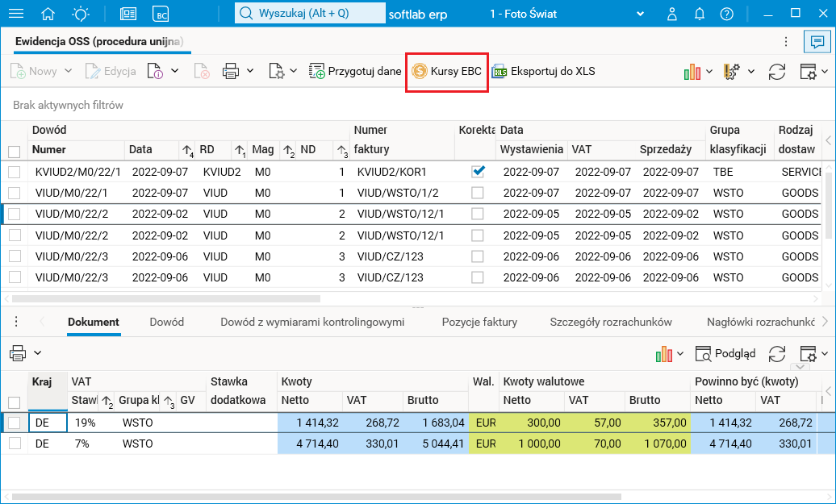Expand the chart dropdown in top toolbar
The height and width of the screenshot is (504, 836).
pos(709,71)
